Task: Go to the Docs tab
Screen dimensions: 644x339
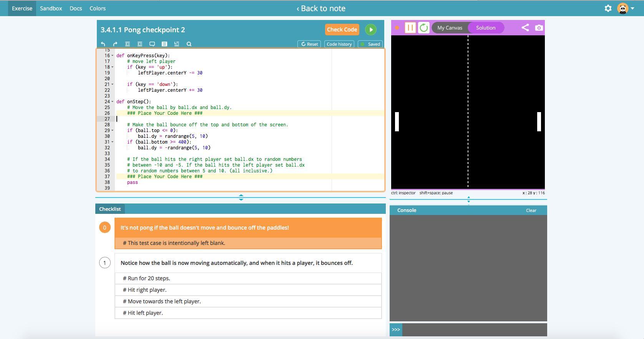Action: pyautogui.click(x=76, y=8)
